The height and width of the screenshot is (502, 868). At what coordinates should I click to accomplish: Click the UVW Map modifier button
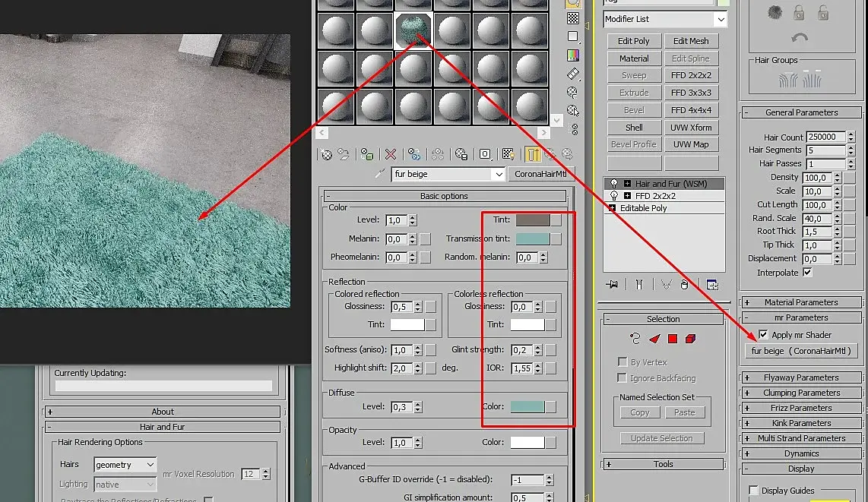coord(691,144)
